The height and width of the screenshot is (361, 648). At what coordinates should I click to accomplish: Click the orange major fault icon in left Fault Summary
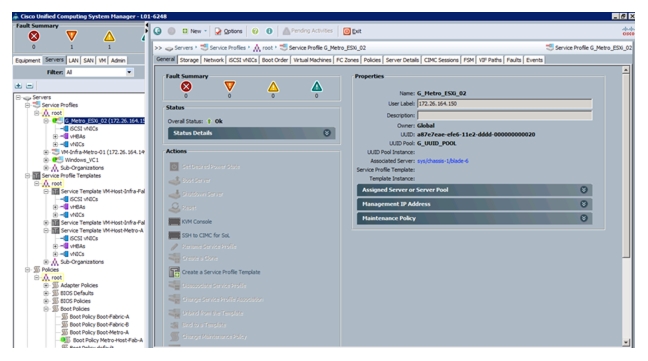(x=71, y=36)
